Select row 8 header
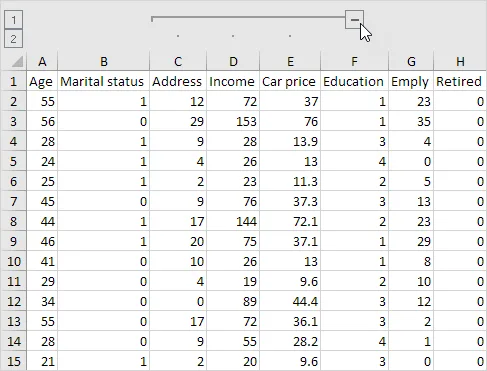This screenshot has width=487, height=371. click(x=14, y=221)
